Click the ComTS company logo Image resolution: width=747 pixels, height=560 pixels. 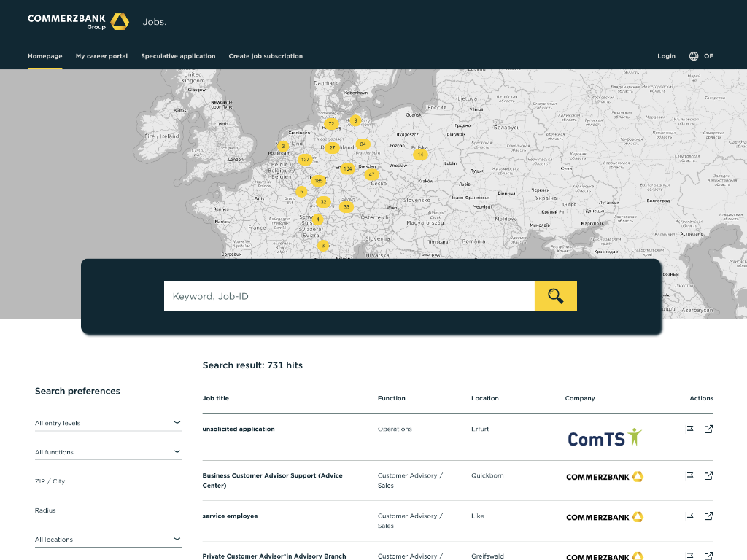pyautogui.click(x=603, y=437)
